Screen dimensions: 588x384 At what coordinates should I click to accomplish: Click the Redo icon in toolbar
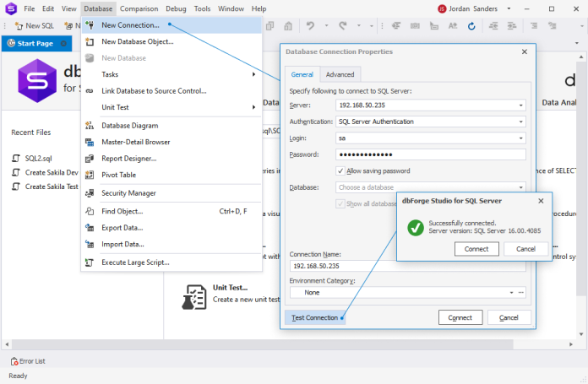[343, 26]
